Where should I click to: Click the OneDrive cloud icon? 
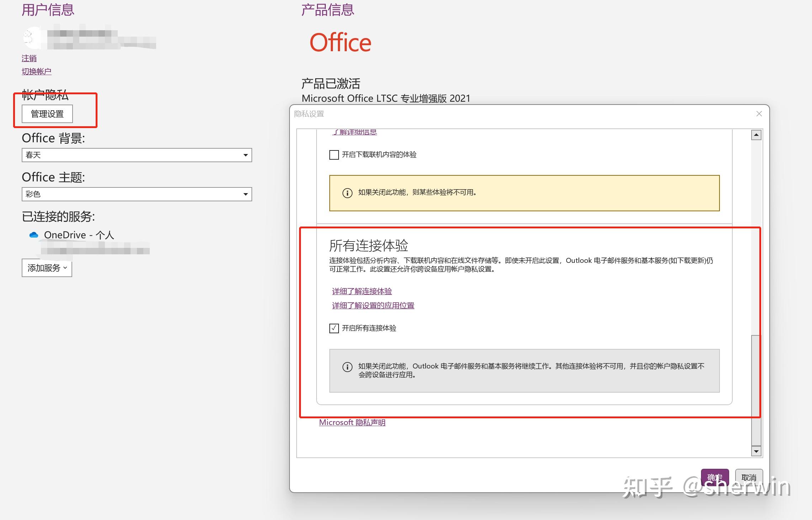point(34,235)
